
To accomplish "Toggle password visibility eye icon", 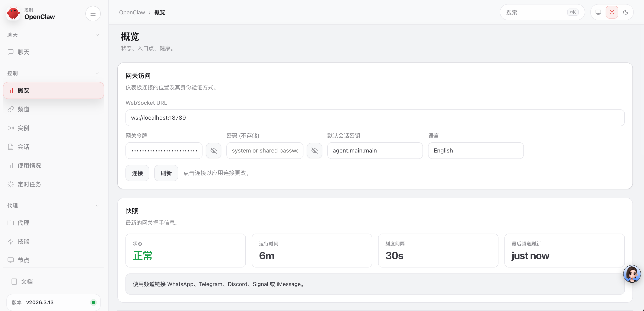I will pyautogui.click(x=314, y=151).
